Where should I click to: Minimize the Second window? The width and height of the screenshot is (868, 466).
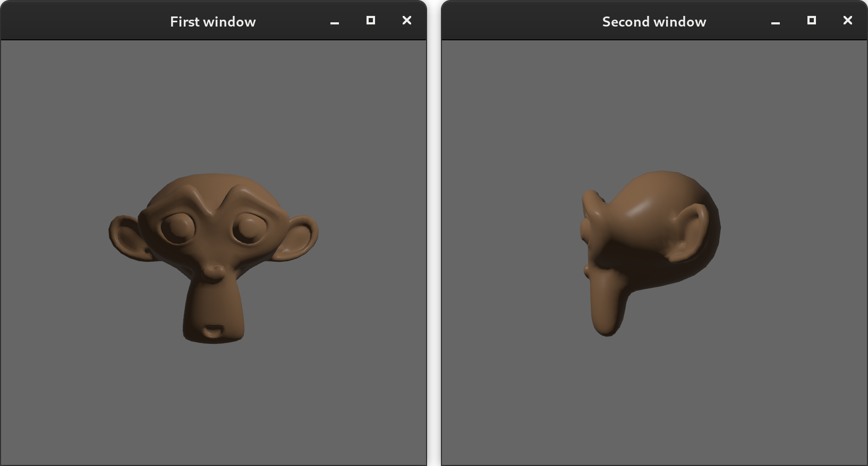776,21
